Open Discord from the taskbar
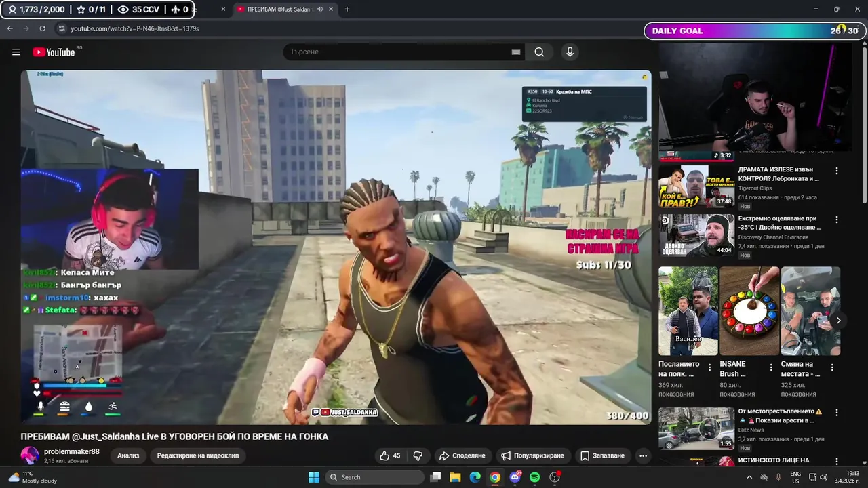The image size is (868, 488). tap(515, 477)
